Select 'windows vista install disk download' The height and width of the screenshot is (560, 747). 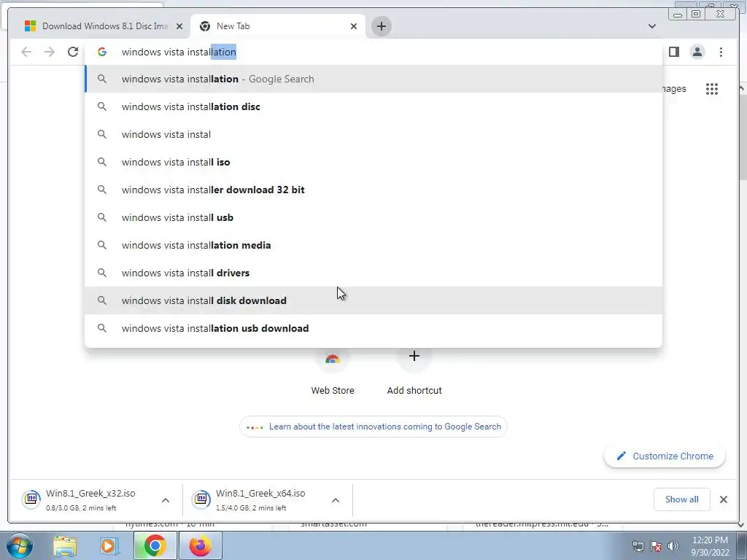pyautogui.click(x=373, y=300)
